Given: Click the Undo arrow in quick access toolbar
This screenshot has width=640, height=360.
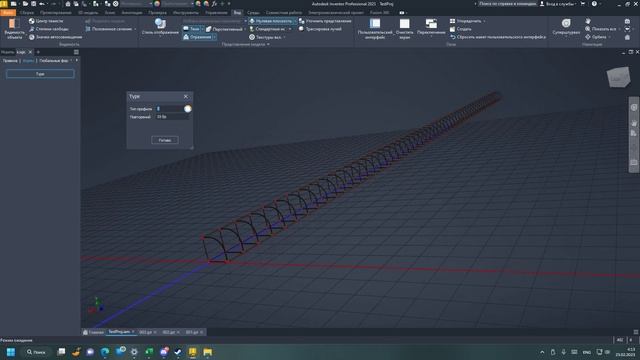Looking at the screenshot, I should (42, 4).
